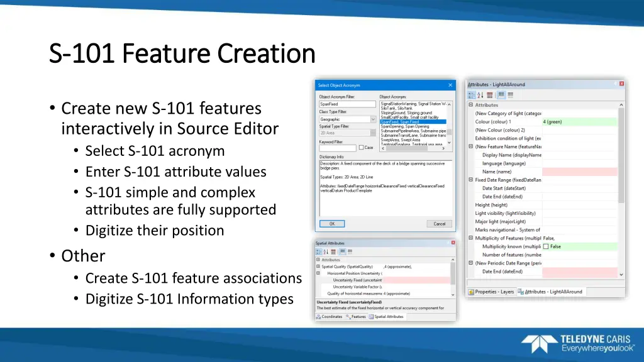Select SweptArea, Swept Area entry
Screen dimensions: 644x362
[413, 140]
